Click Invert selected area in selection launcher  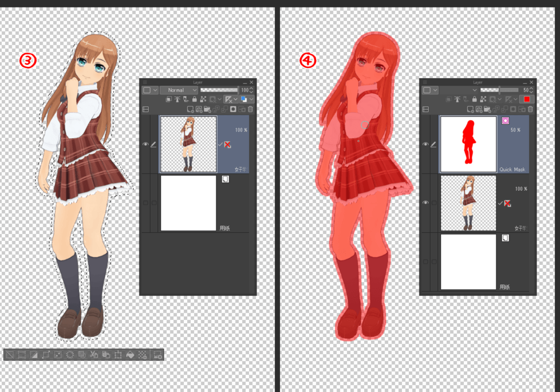pyautogui.click(x=33, y=355)
